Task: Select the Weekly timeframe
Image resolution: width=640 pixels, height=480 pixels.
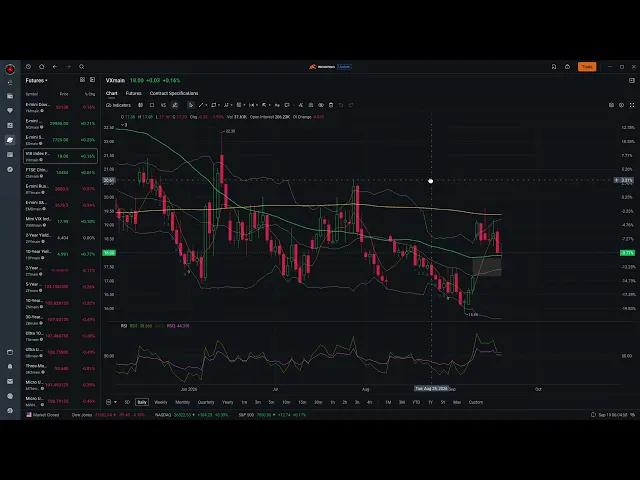Action: point(161,402)
